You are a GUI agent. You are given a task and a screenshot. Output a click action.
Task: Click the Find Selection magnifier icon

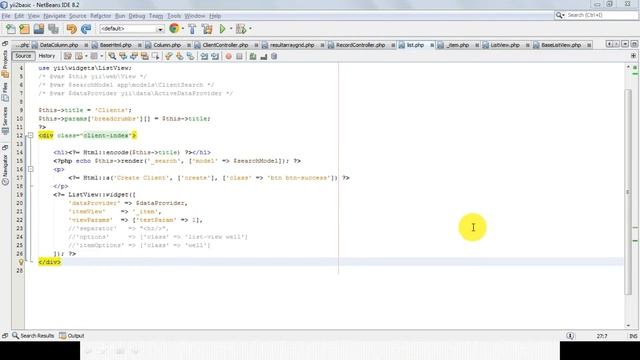click(112, 56)
